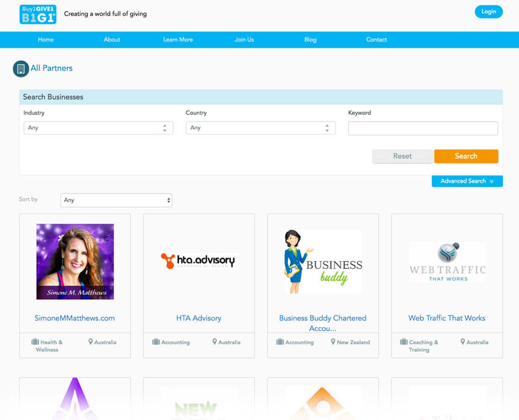The width and height of the screenshot is (519, 420).
Task: Open the Blog page
Action: pos(310,40)
